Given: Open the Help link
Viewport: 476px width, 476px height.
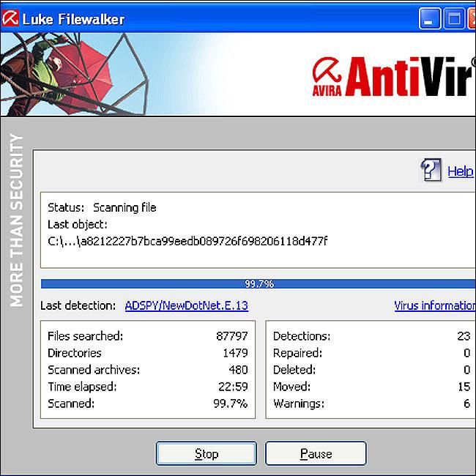Looking at the screenshot, I should coord(460,171).
